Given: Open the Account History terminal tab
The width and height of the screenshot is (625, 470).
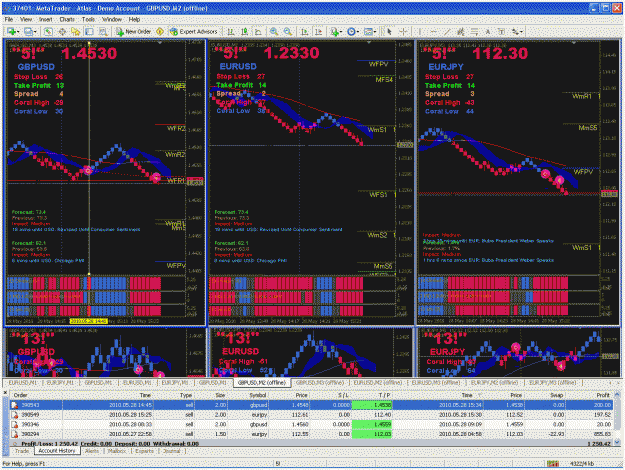Looking at the screenshot, I should (57, 451).
